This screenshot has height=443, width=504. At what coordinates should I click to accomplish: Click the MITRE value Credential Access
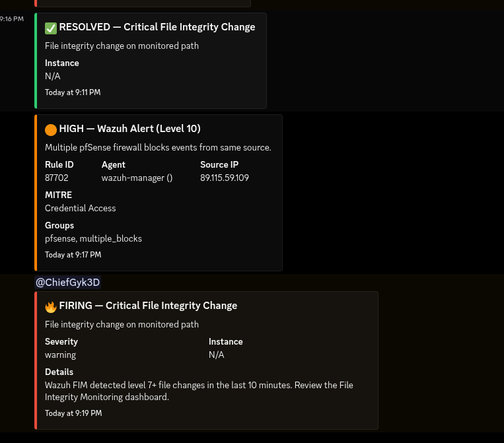tap(80, 208)
